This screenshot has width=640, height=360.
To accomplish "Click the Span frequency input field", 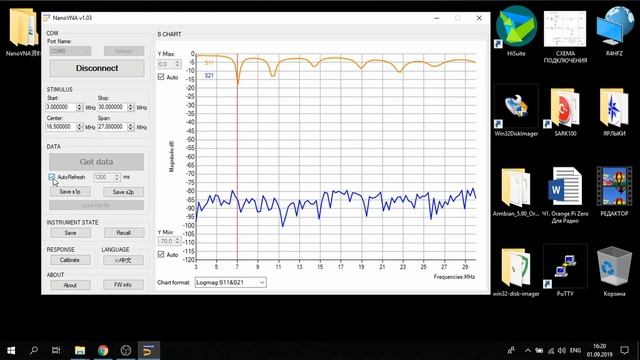I will pos(112,127).
